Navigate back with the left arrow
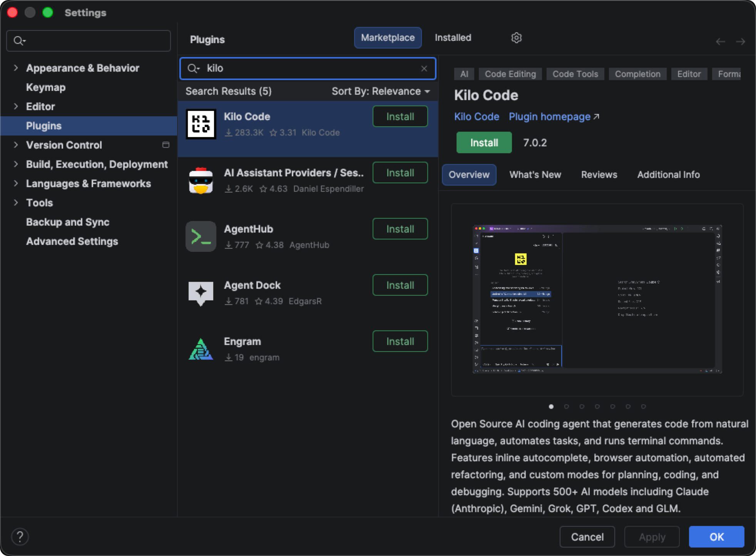 pyautogui.click(x=721, y=41)
